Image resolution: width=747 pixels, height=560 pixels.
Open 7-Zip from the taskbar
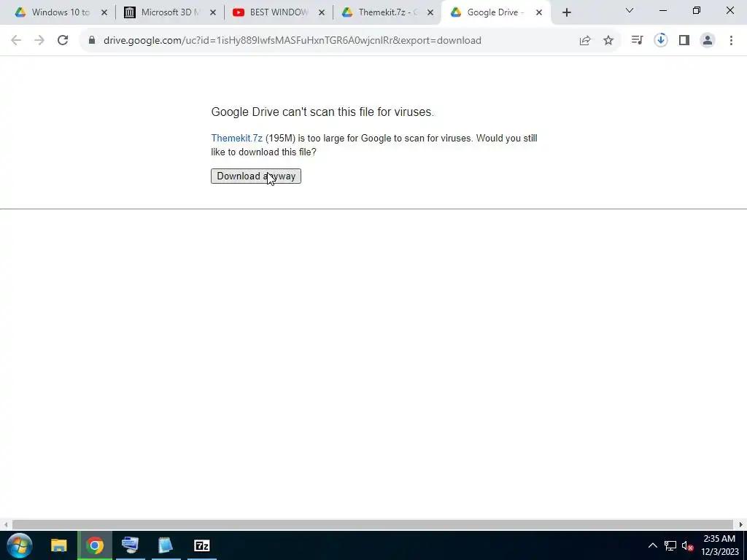pyautogui.click(x=202, y=545)
